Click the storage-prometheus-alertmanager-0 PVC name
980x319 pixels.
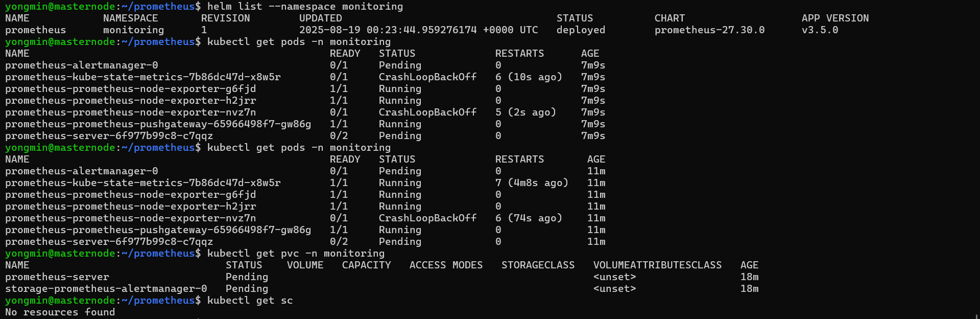point(106,289)
